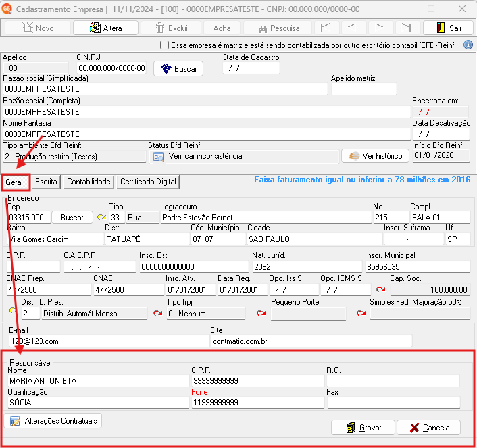Click the Novo toolbar button
The image size is (477, 448).
[x=38, y=28]
